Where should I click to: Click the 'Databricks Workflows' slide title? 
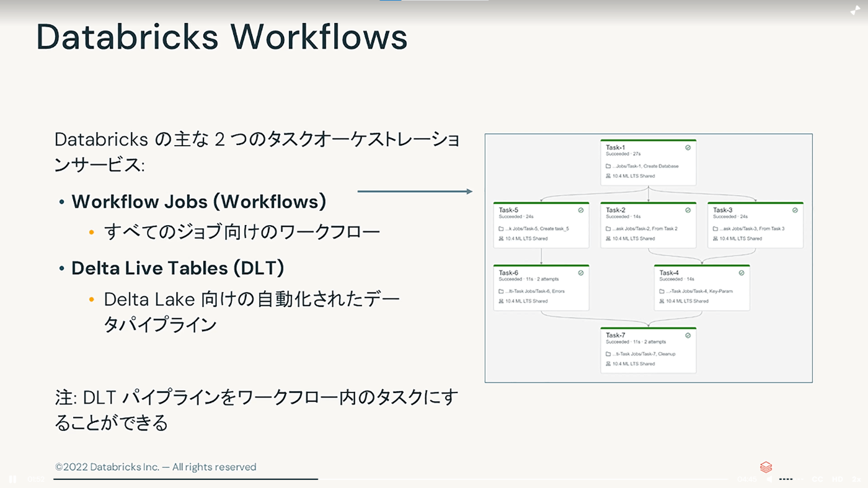click(x=222, y=37)
